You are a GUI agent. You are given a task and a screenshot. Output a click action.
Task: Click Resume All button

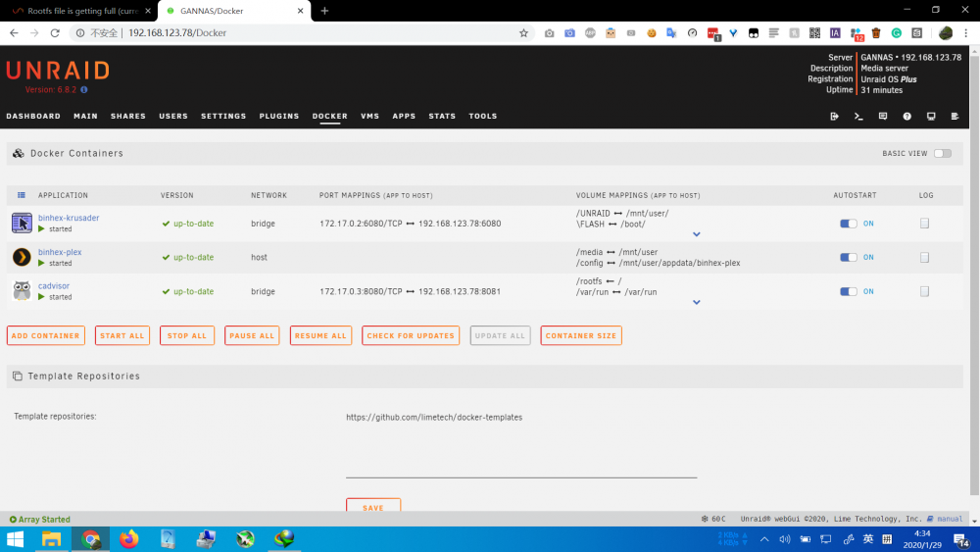[320, 335]
